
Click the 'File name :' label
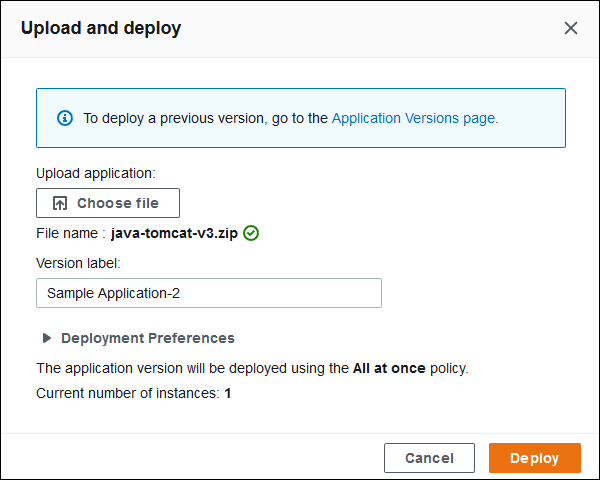tap(70, 233)
